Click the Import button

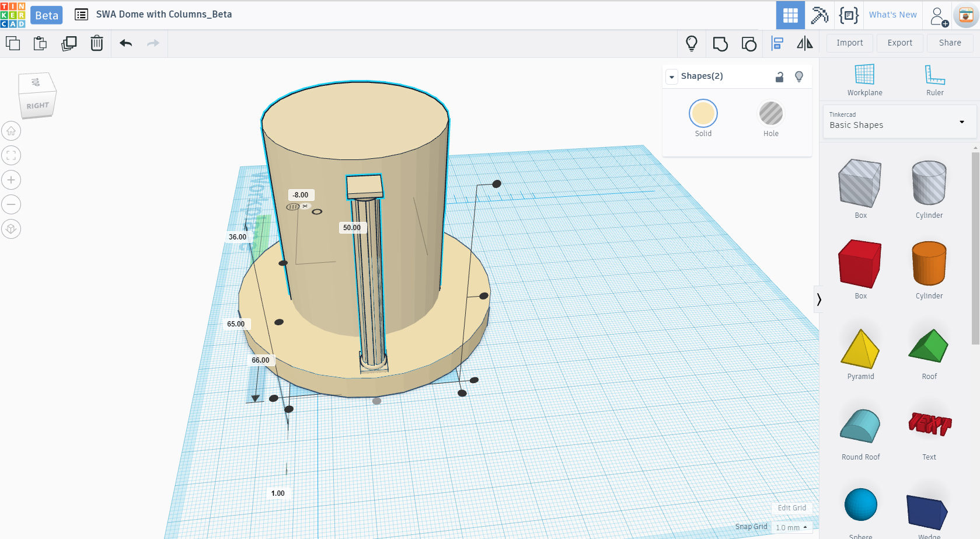click(x=849, y=43)
